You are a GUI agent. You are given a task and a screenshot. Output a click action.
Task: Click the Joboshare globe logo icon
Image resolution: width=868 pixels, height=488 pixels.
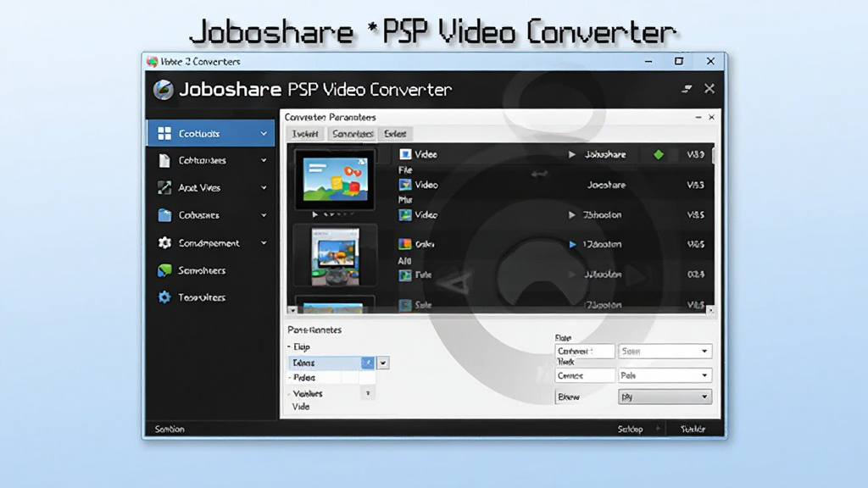(x=164, y=90)
